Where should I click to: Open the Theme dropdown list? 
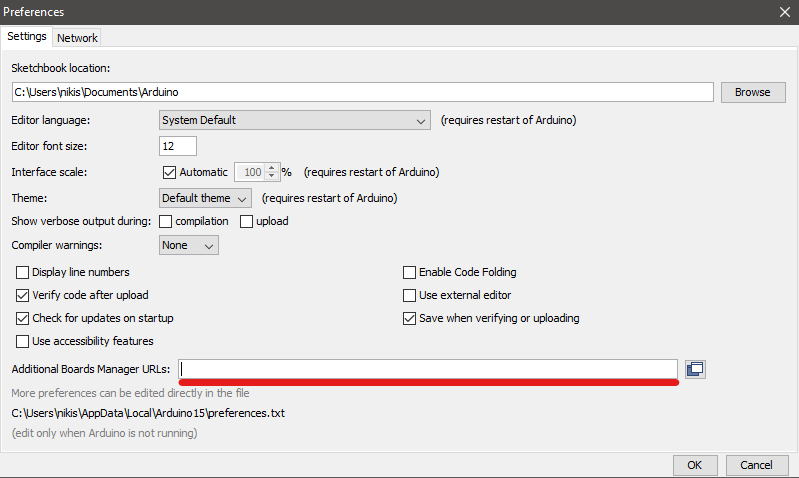click(x=205, y=198)
